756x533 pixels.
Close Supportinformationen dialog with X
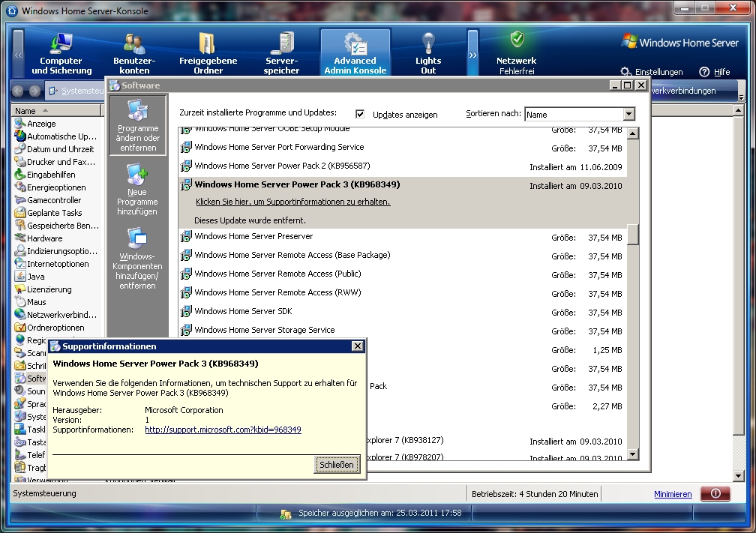point(357,346)
